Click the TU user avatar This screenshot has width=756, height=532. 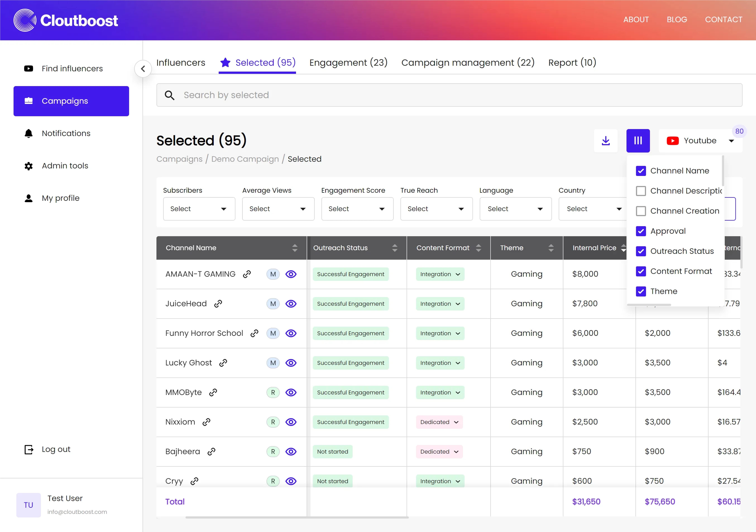click(x=29, y=505)
